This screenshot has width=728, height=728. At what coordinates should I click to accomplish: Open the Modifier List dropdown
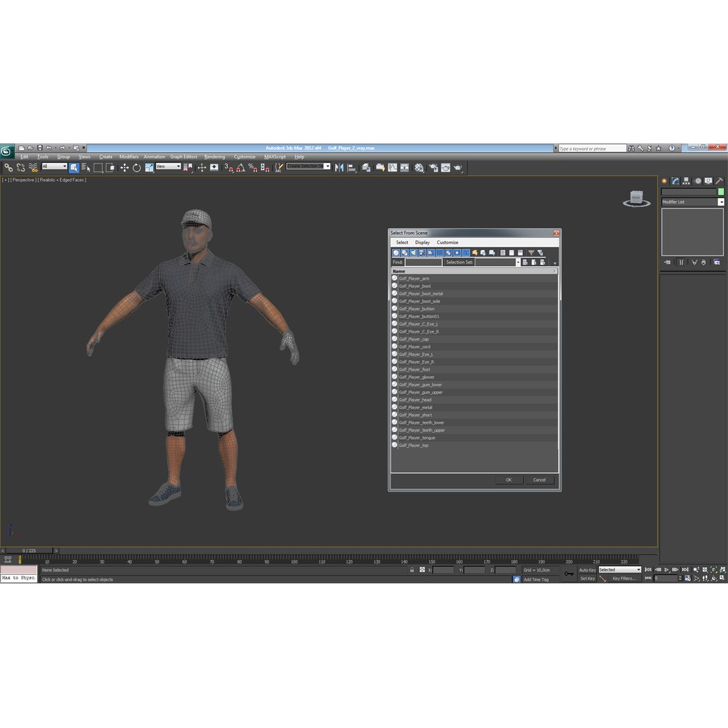pyautogui.click(x=692, y=202)
